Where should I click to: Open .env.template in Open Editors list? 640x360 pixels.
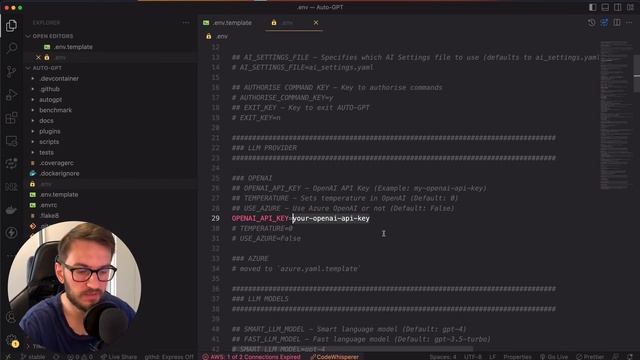73,47
